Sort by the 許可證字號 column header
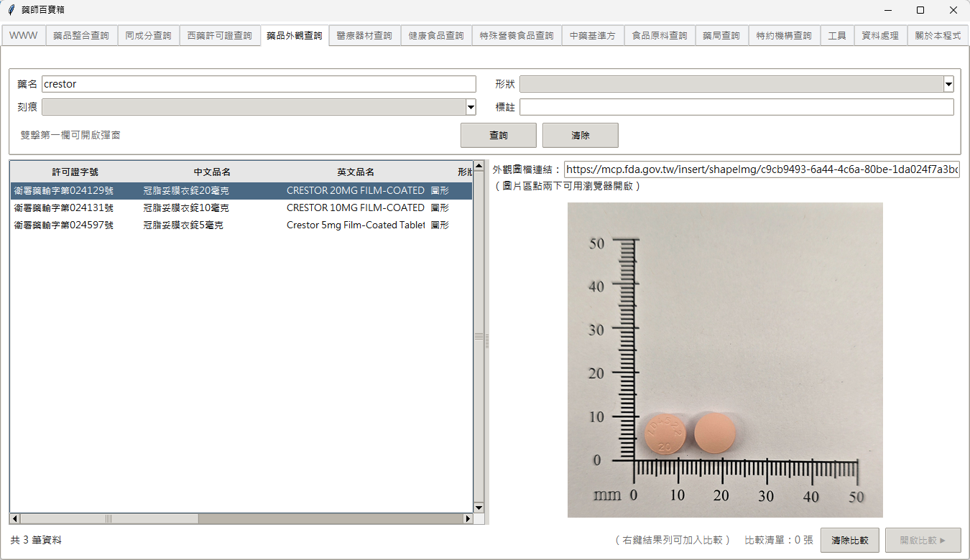Image resolution: width=970 pixels, height=560 pixels. (x=75, y=172)
